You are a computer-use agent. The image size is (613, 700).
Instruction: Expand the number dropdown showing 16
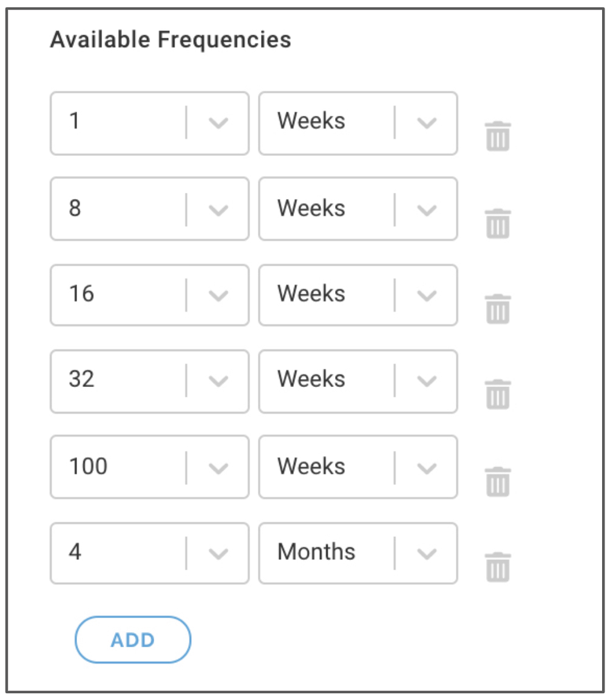150,295
